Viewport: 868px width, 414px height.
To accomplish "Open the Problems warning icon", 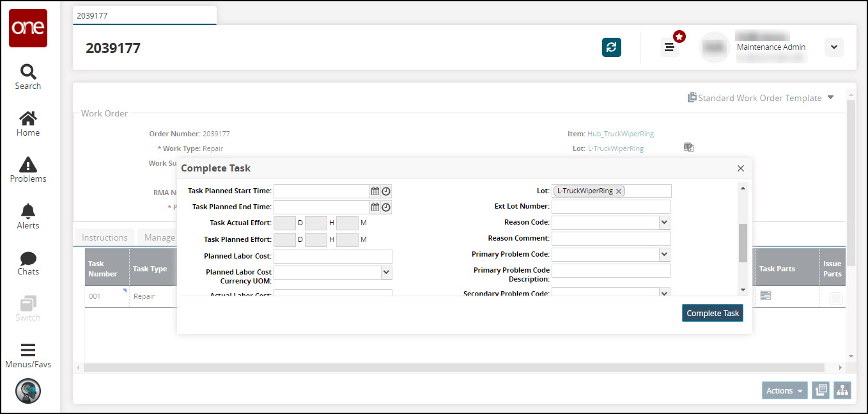I will 28,170.
